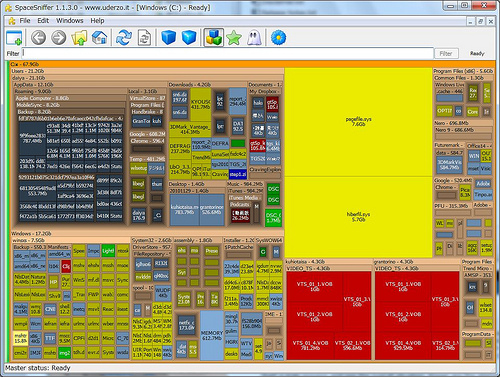The width and height of the screenshot is (500, 377).
Task: Toggle the green star tagged files filter
Action: (234, 37)
